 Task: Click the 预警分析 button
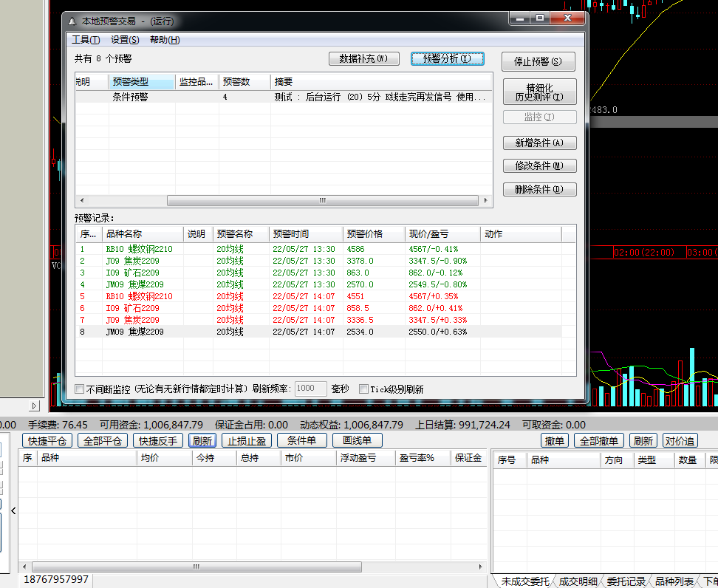(448, 58)
